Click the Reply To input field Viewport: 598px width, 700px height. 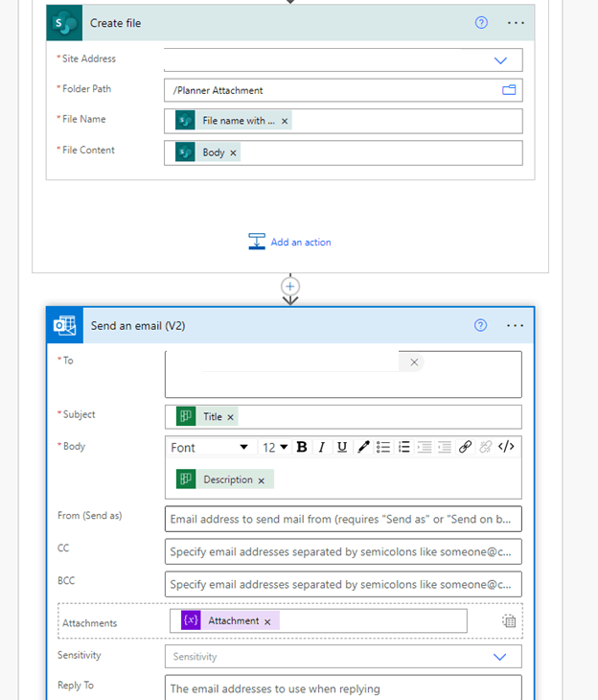pos(343,688)
